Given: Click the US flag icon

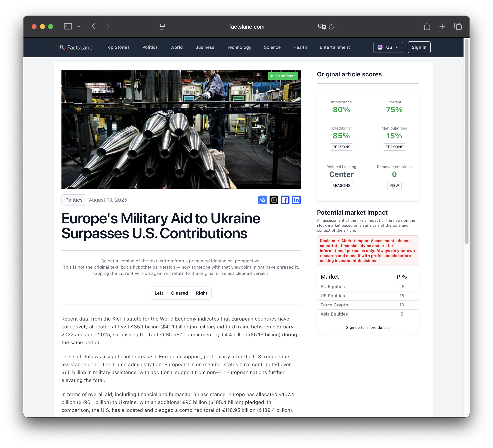Looking at the screenshot, I should pos(380,47).
